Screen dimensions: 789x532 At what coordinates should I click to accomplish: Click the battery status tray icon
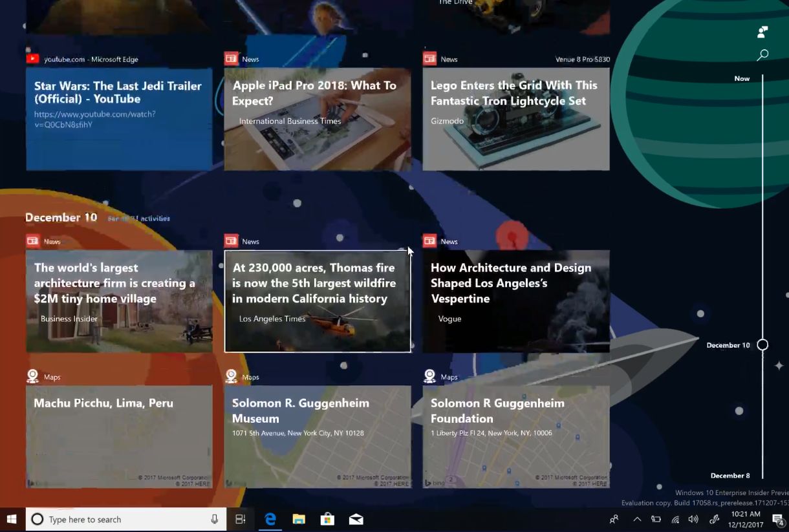pyautogui.click(x=656, y=519)
